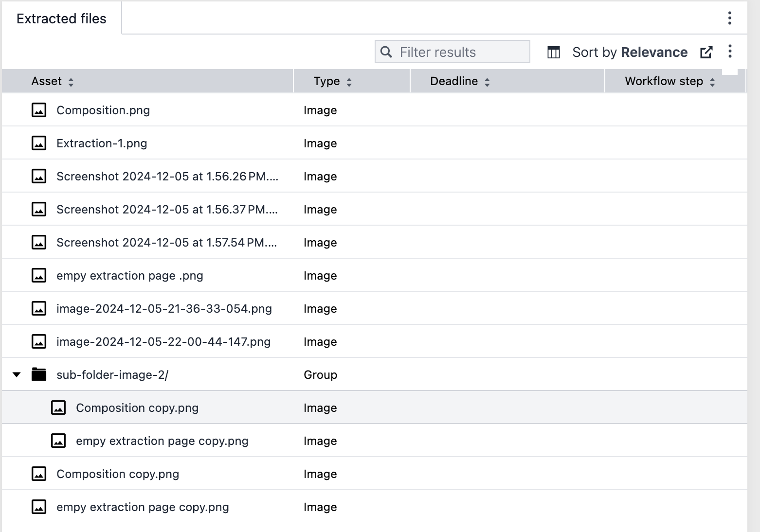
Task: Collapse the sub-folder-image-2/ group
Action: pyautogui.click(x=17, y=374)
